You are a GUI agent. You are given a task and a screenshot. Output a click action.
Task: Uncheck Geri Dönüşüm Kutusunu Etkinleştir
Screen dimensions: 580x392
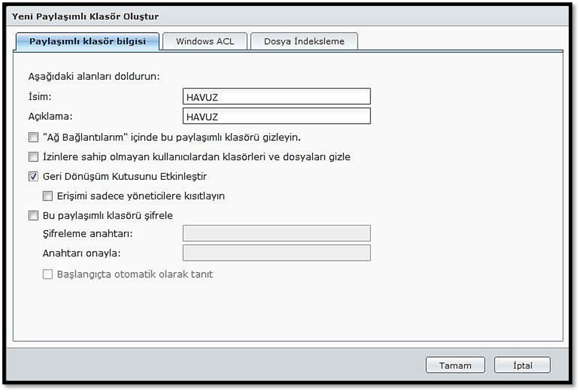click(x=33, y=176)
